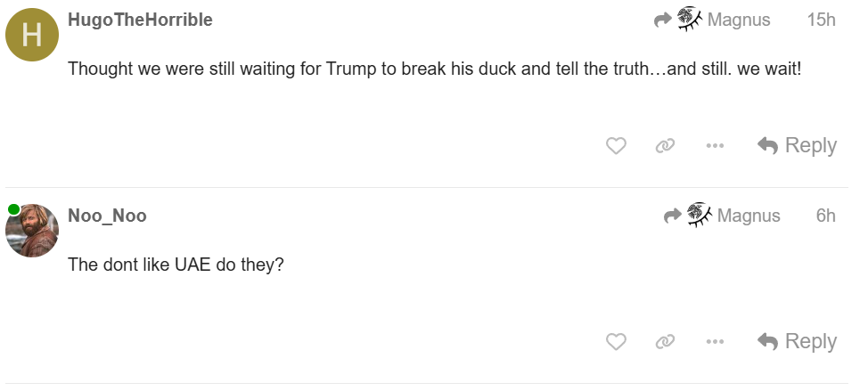
Task: Click reply arrow icon on HugoTheHorrible's post header
Action: [x=662, y=20]
